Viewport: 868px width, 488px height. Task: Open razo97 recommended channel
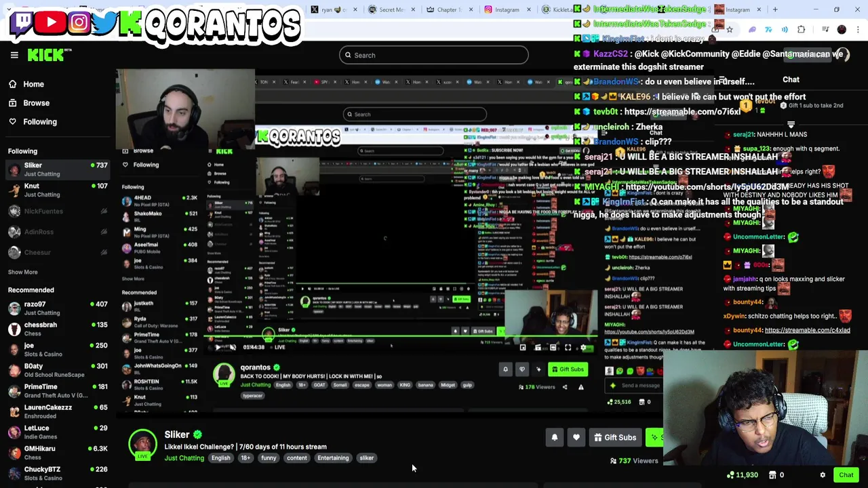pos(58,308)
